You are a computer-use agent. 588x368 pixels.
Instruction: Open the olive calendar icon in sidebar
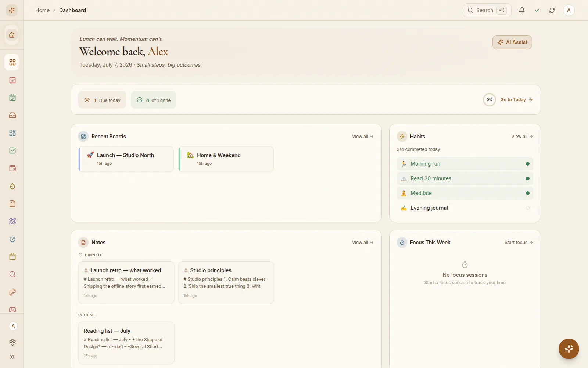pyautogui.click(x=12, y=256)
